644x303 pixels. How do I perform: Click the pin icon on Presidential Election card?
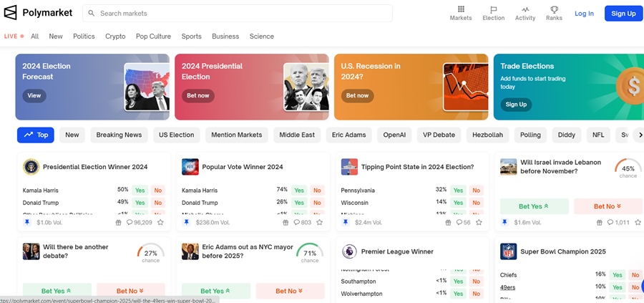tap(27, 222)
